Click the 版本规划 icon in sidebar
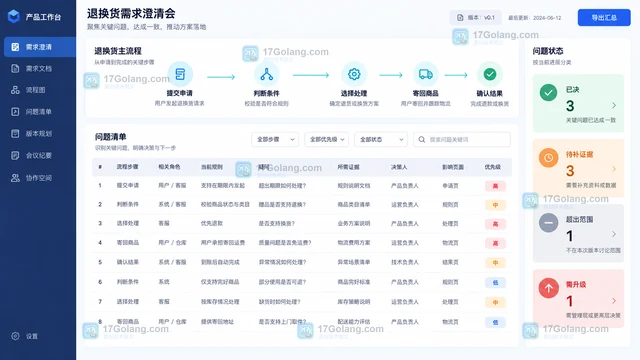 coord(15,133)
